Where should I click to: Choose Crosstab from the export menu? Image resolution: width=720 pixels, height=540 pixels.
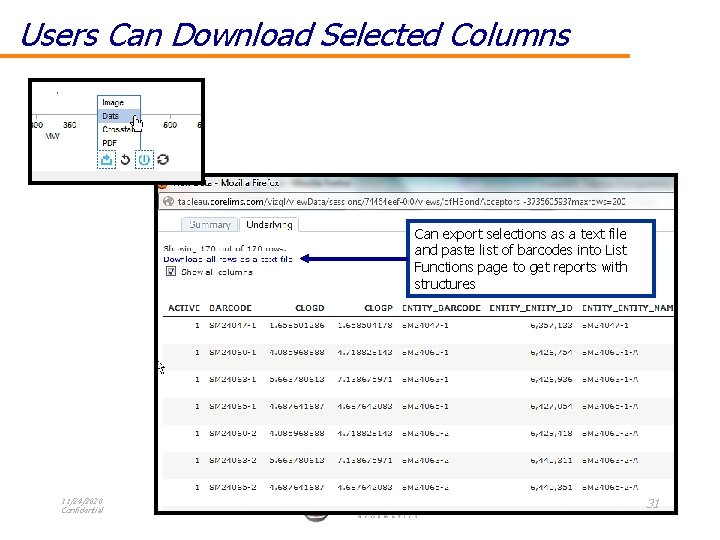117,129
